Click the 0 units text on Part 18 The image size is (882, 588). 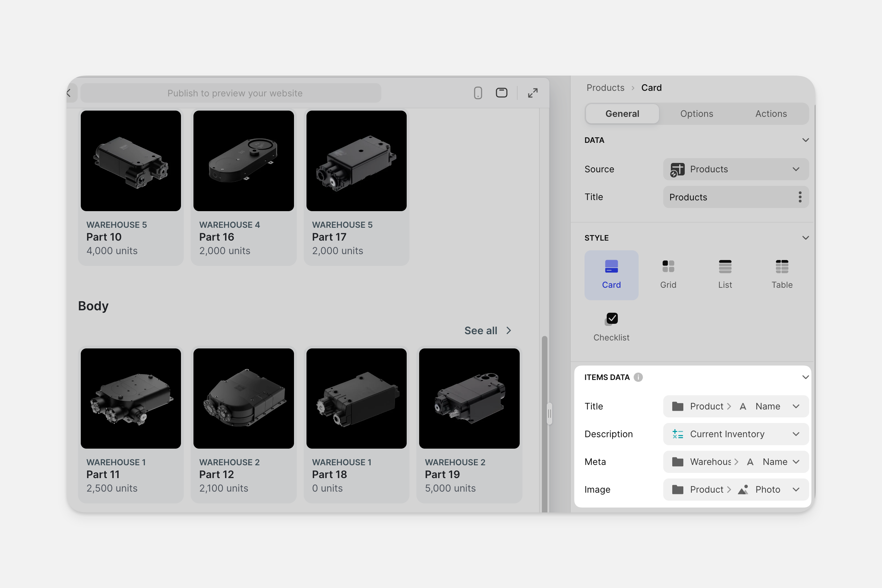point(327,488)
